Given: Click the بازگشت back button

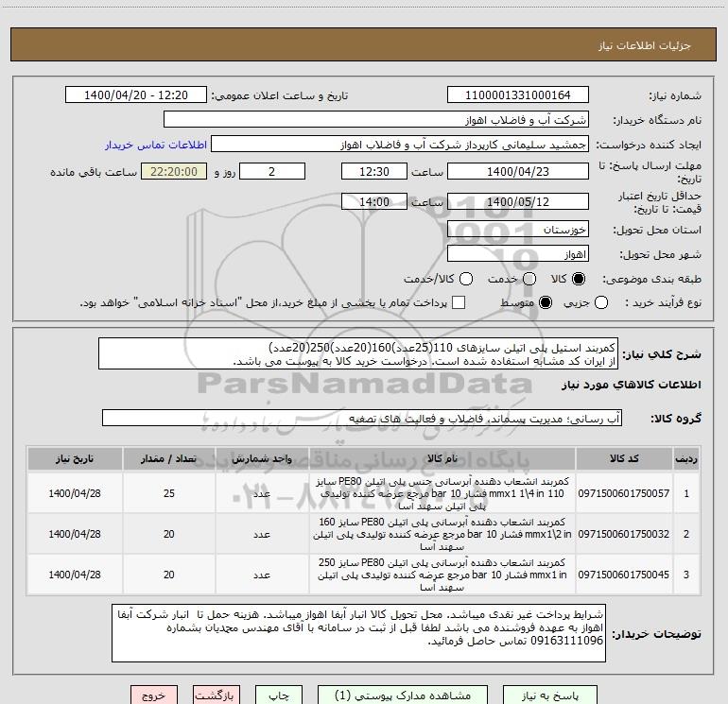Looking at the screenshot, I should coord(217,695).
